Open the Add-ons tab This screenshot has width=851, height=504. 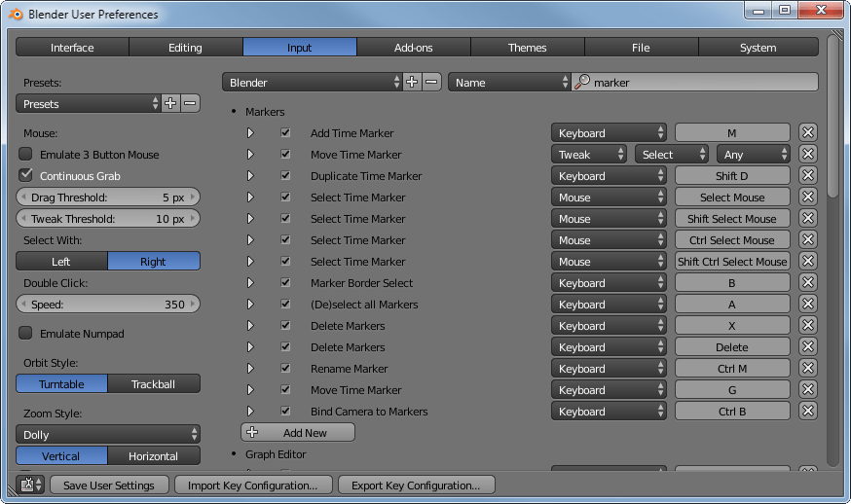(414, 48)
